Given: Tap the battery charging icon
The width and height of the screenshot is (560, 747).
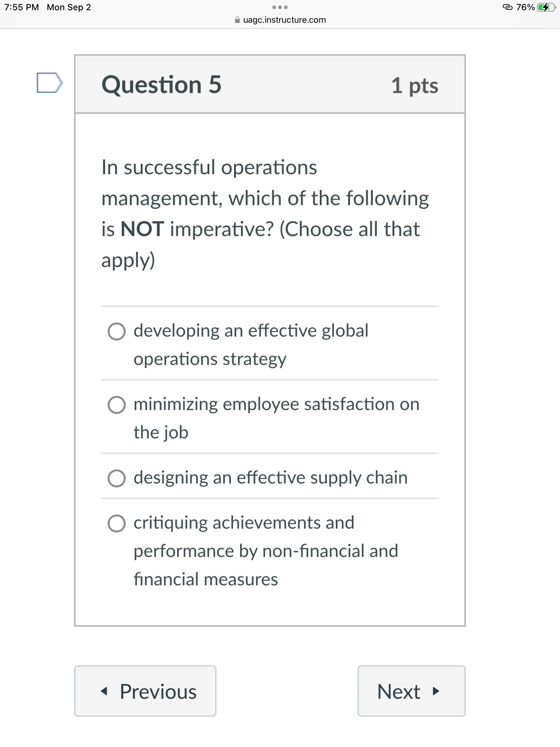Looking at the screenshot, I should pyautogui.click(x=545, y=7).
